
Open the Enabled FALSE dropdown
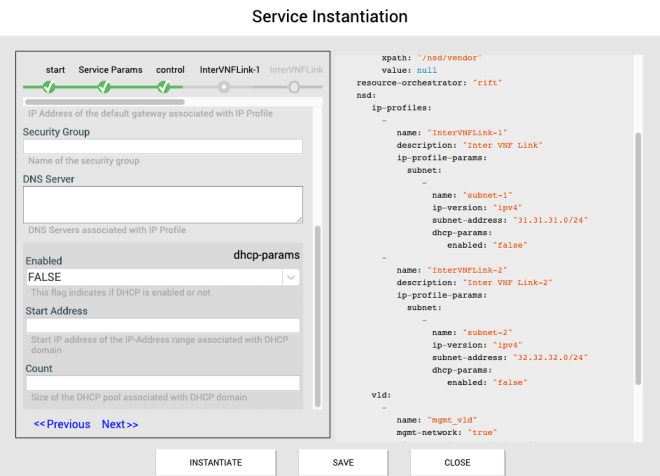pos(153,277)
